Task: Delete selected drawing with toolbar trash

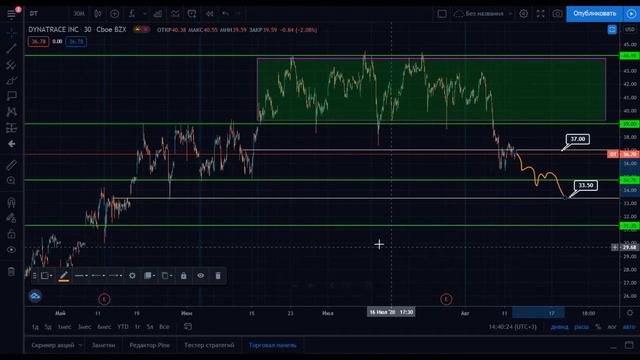Action: [218, 276]
